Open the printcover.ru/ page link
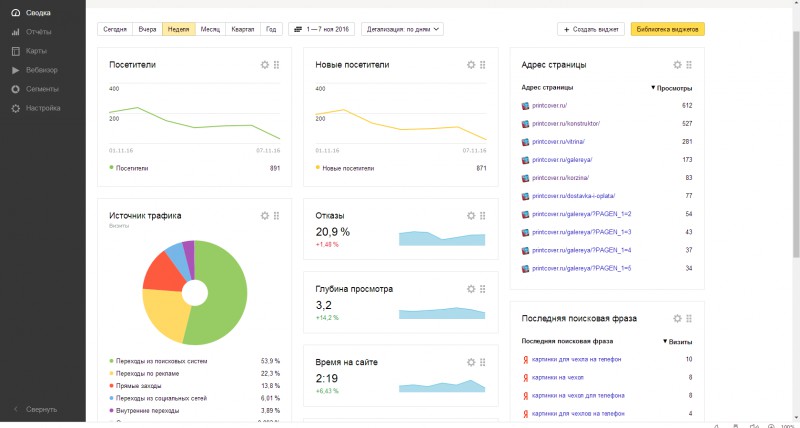Image resolution: width=800 pixels, height=428 pixels. pos(549,106)
